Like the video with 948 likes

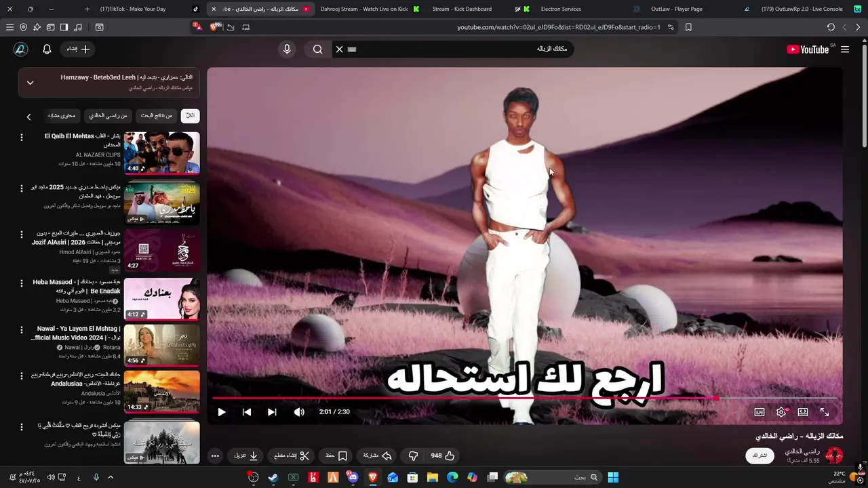click(x=443, y=456)
